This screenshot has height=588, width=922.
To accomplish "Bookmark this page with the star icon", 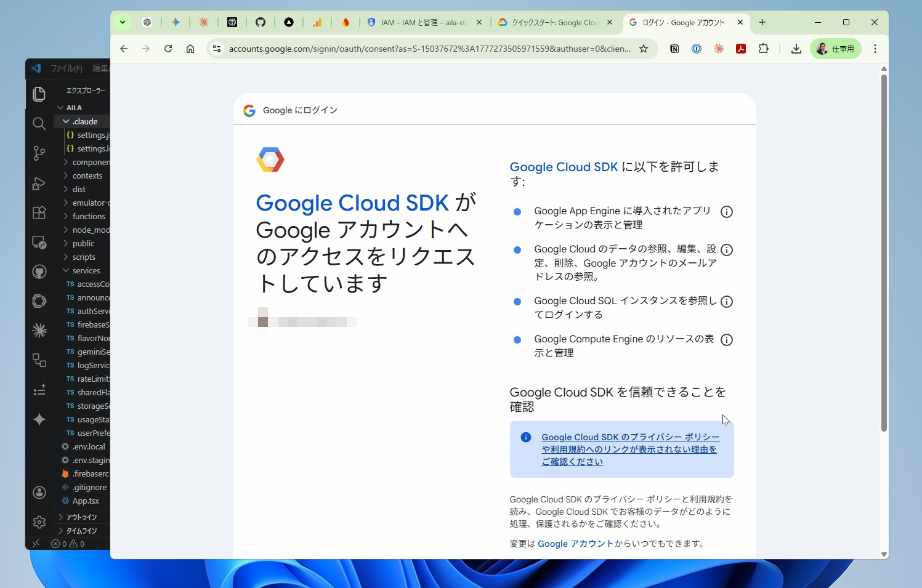I will (x=644, y=49).
